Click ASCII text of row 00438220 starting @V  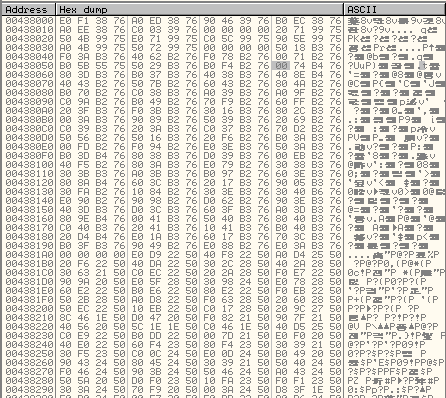[x=392, y=327]
